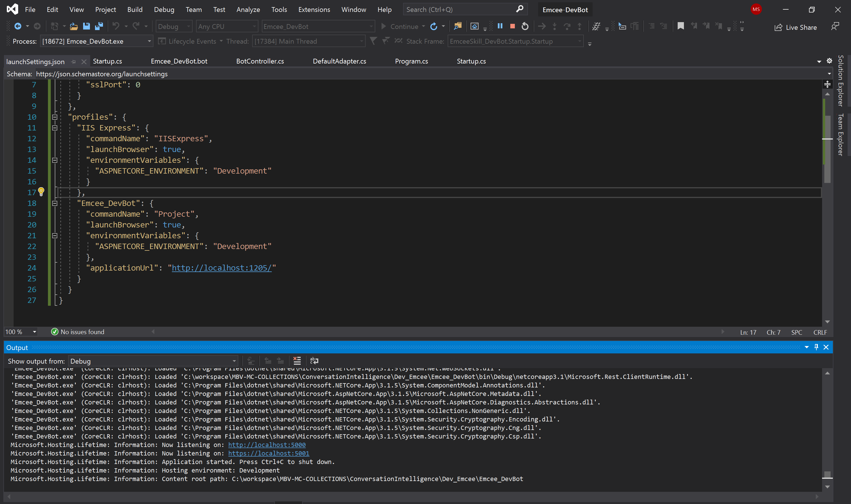The height and width of the screenshot is (504, 851).
Task: Toggle the launchSettings.json tab pin
Action: (x=74, y=62)
